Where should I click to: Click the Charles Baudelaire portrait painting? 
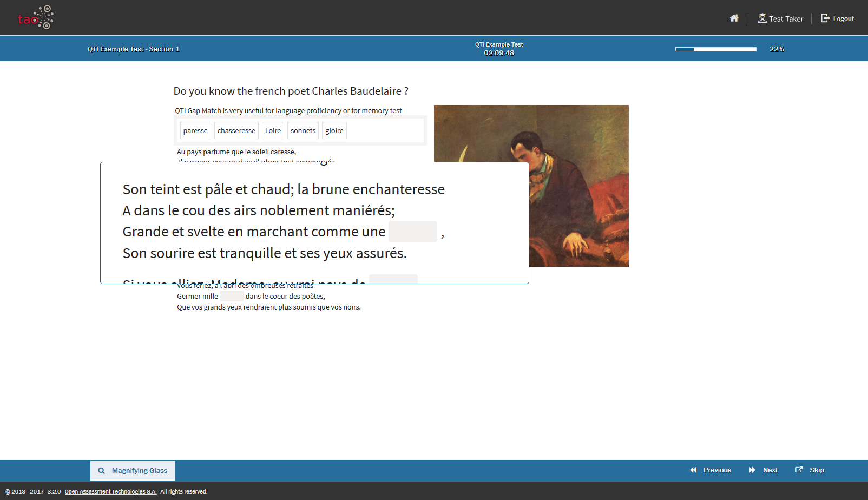point(578,186)
